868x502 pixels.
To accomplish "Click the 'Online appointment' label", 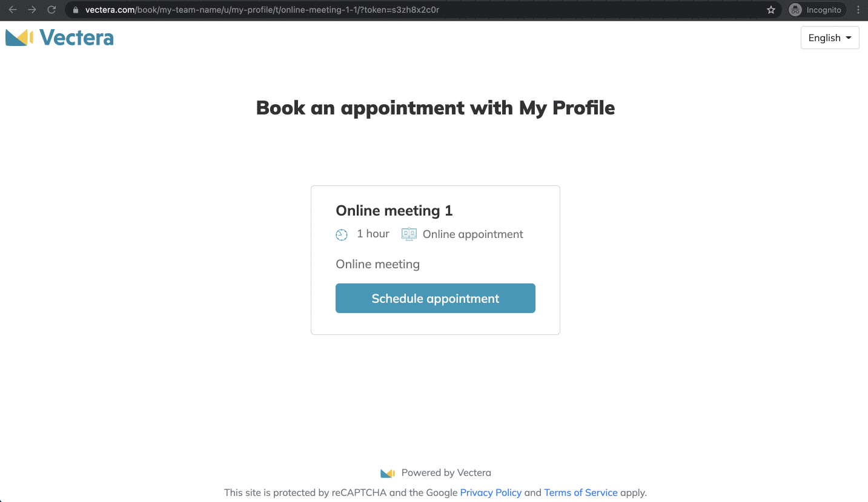I will click(x=473, y=234).
